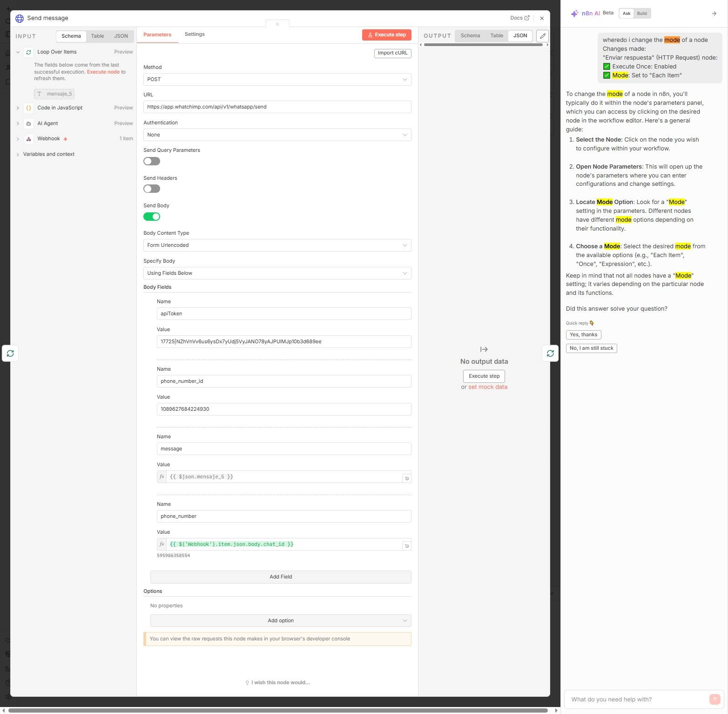Viewport: 728px width, 714px height.
Task: Click the I wish this node would link
Action: (277, 683)
